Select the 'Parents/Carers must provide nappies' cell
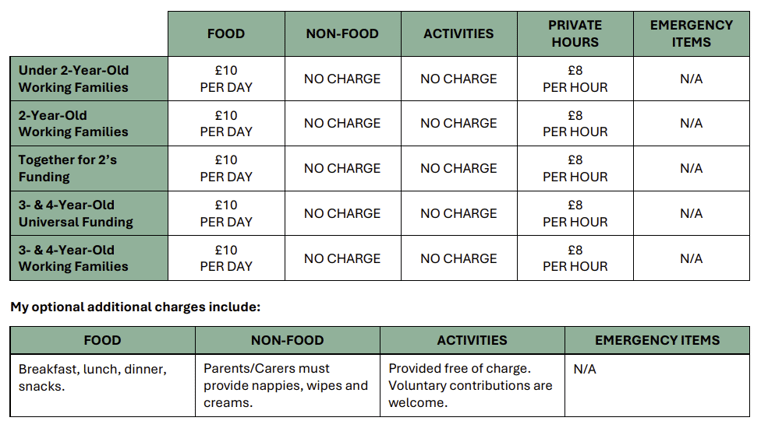The width and height of the screenshot is (768, 428). coord(288,385)
